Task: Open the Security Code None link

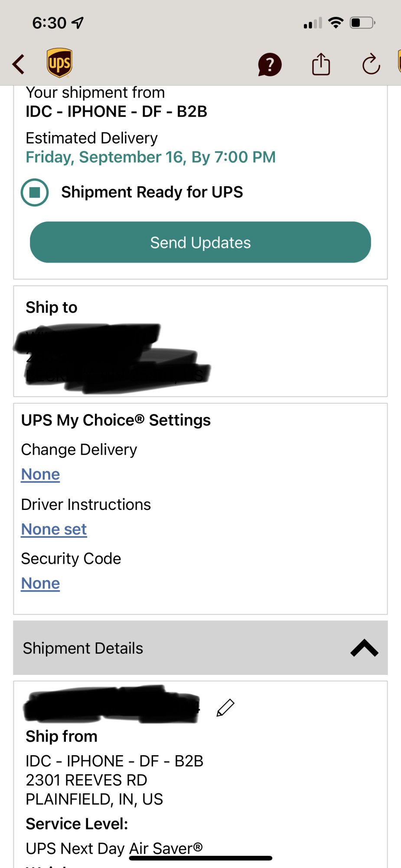Action: coord(41,584)
